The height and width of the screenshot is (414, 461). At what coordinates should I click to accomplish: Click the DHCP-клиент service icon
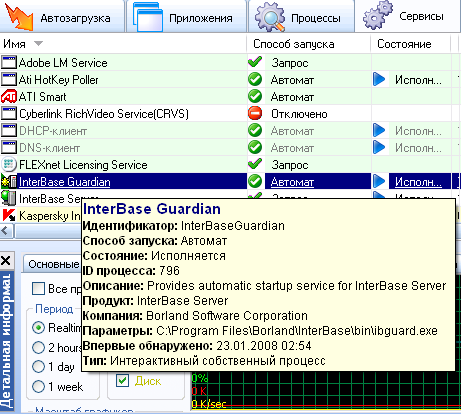point(9,131)
